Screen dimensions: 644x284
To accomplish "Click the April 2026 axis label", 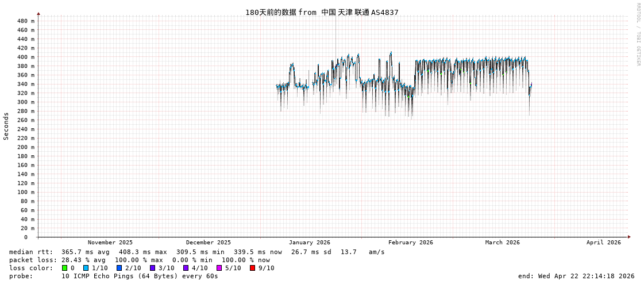I will [x=603, y=243].
